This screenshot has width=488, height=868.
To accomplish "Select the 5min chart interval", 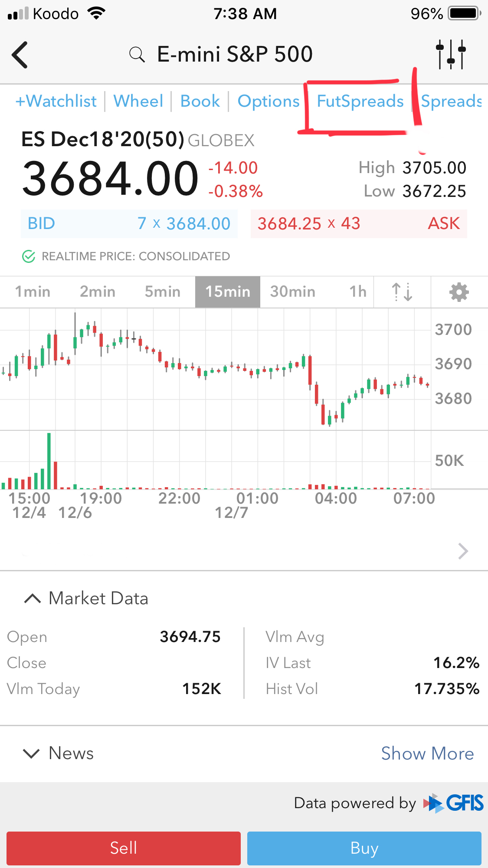I will pyautogui.click(x=162, y=292).
